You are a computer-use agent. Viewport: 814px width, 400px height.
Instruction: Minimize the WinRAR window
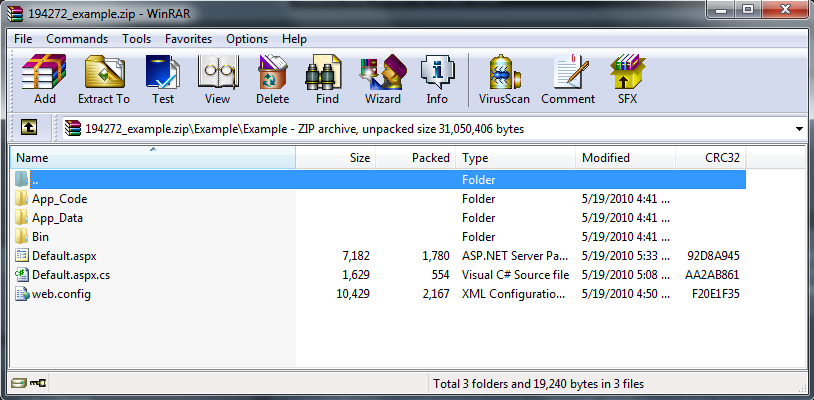pyautogui.click(x=722, y=9)
